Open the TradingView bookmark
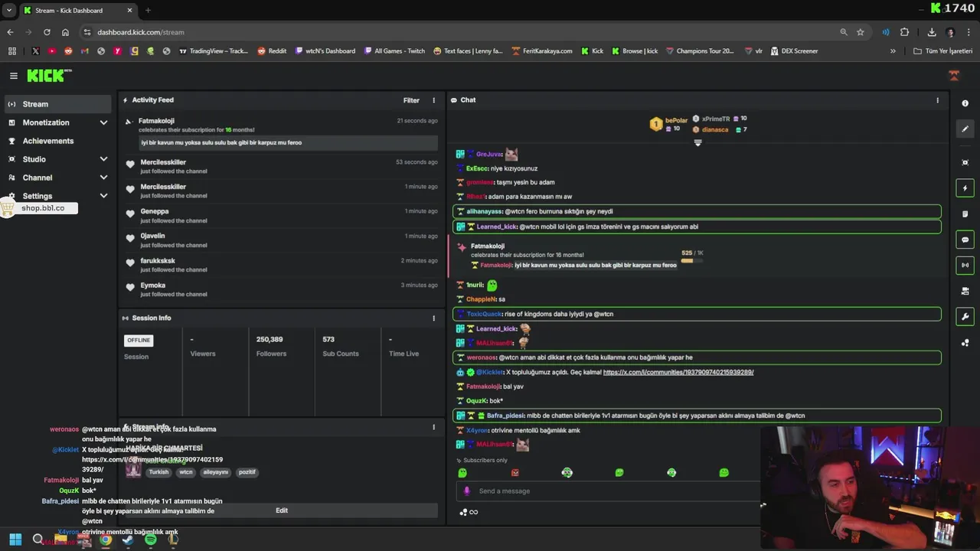Viewport: 980px width, 551px height. pos(214,51)
